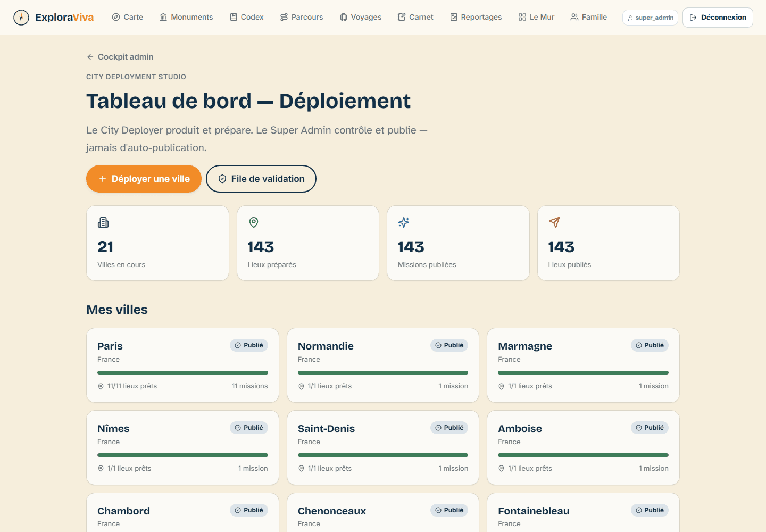Open the Voyages page

pos(361,18)
